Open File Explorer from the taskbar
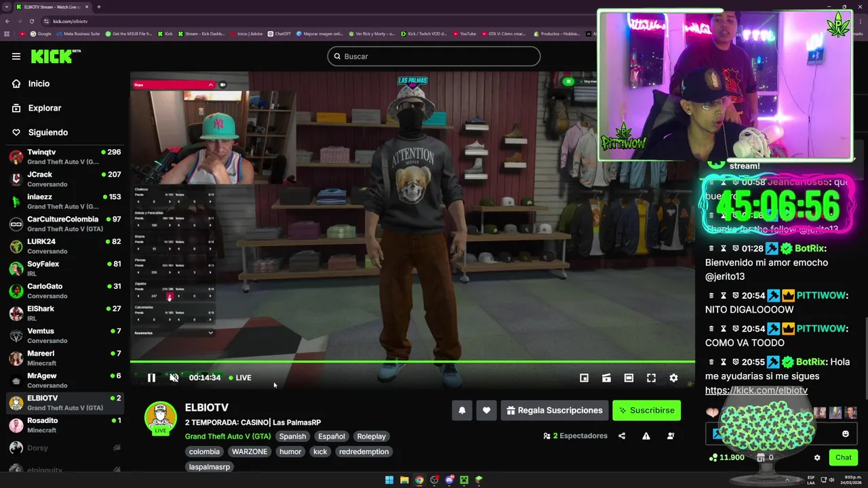The height and width of the screenshot is (488, 868). (404, 480)
